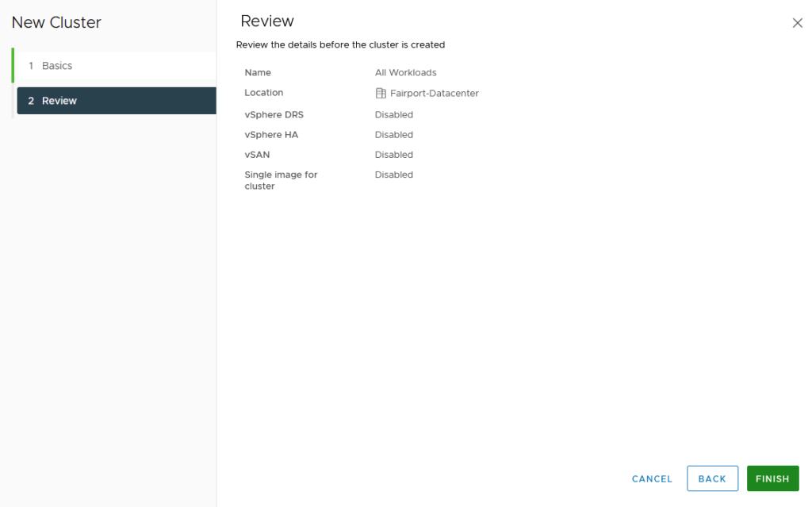Click the vSAN label
This screenshot has width=812, height=507.
click(x=257, y=155)
